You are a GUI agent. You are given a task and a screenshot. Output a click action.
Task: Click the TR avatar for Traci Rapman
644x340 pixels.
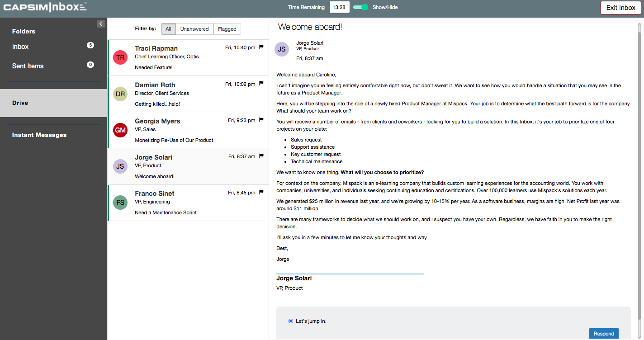point(120,57)
